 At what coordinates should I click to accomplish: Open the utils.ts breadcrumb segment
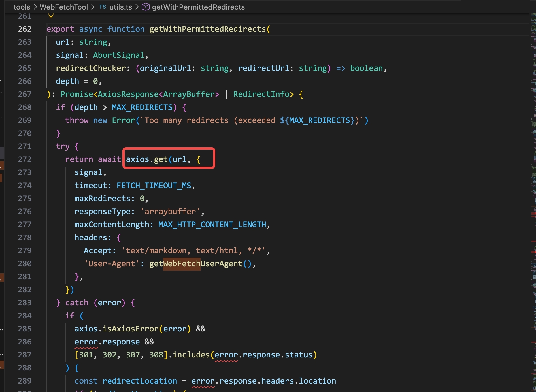click(121, 7)
